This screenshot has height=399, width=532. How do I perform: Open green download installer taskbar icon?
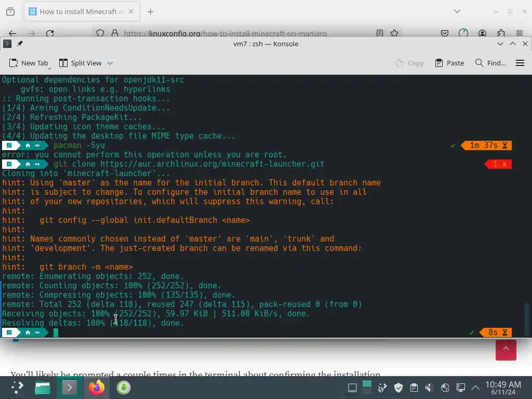click(x=124, y=388)
